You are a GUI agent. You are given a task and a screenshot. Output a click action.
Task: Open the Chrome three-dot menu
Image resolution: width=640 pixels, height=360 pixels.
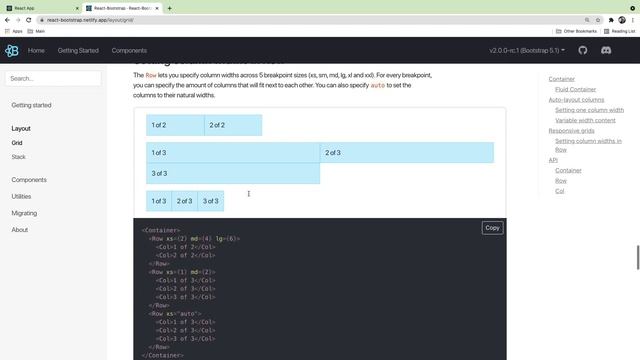[633, 20]
